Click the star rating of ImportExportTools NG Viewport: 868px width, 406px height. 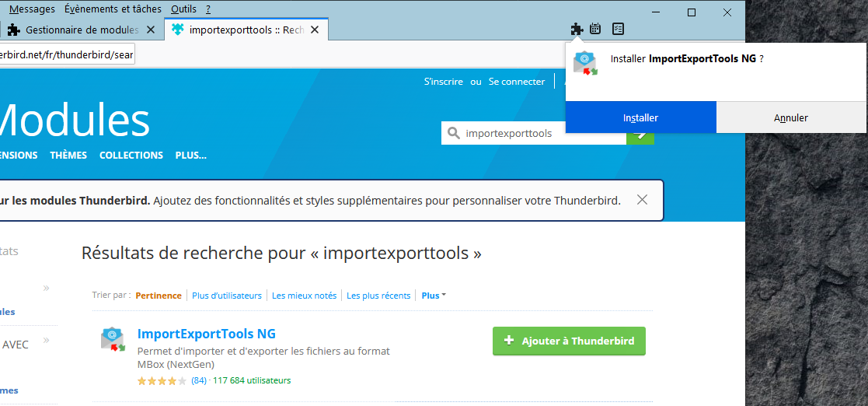[162, 380]
